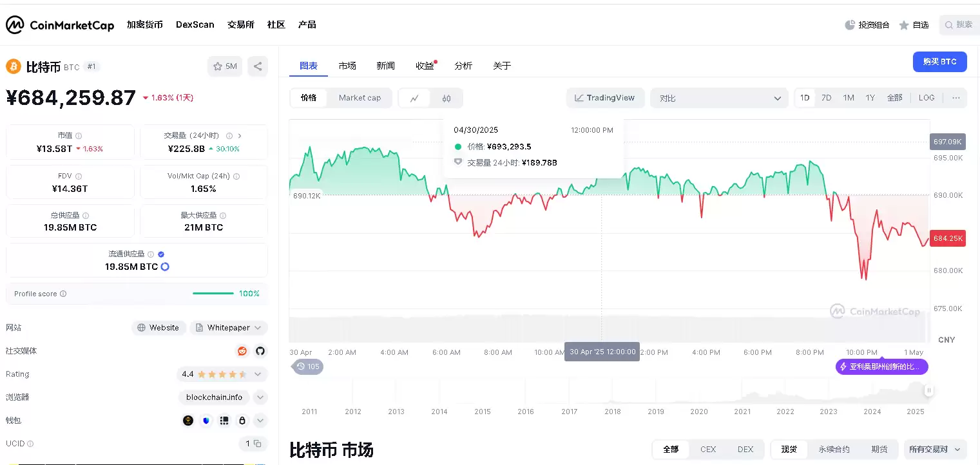Open Bitcoin's GitHub via its icon
980x465 pixels.
click(x=260, y=351)
